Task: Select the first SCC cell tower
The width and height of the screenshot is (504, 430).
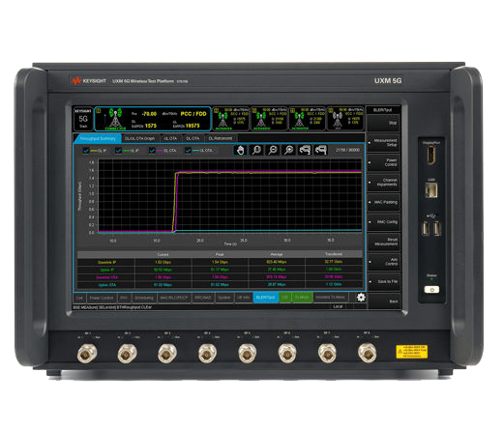Action: [222, 119]
